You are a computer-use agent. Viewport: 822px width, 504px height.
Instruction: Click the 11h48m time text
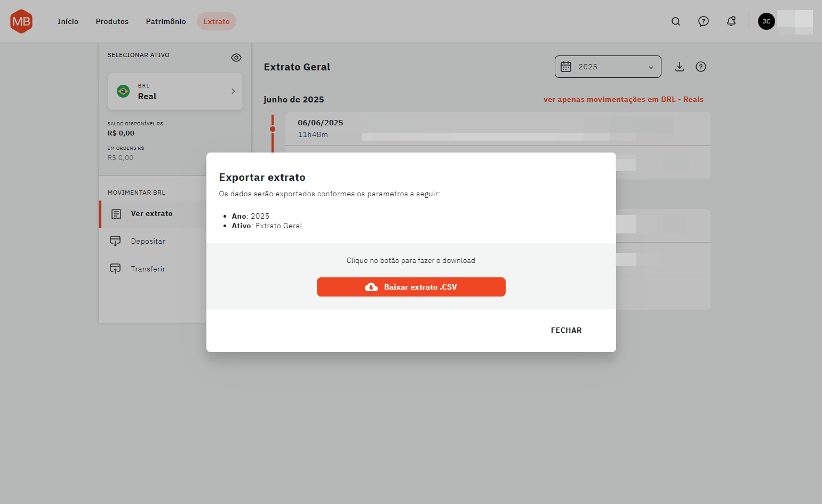313,135
